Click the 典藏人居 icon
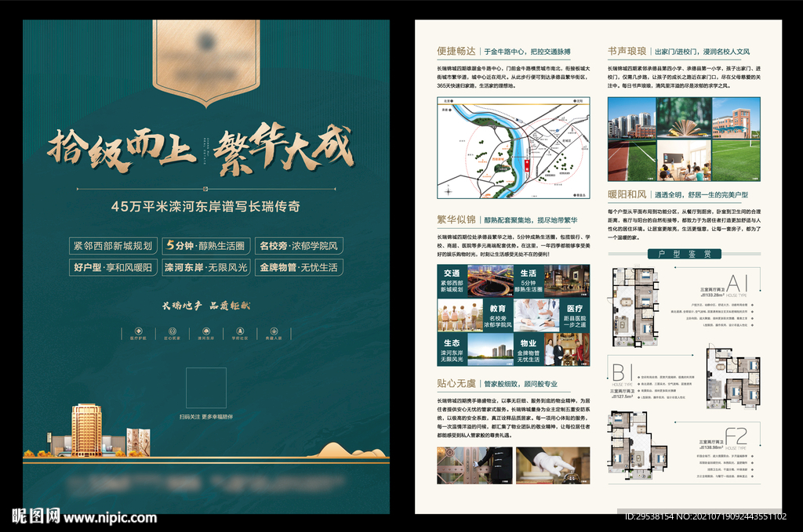 coord(273,331)
